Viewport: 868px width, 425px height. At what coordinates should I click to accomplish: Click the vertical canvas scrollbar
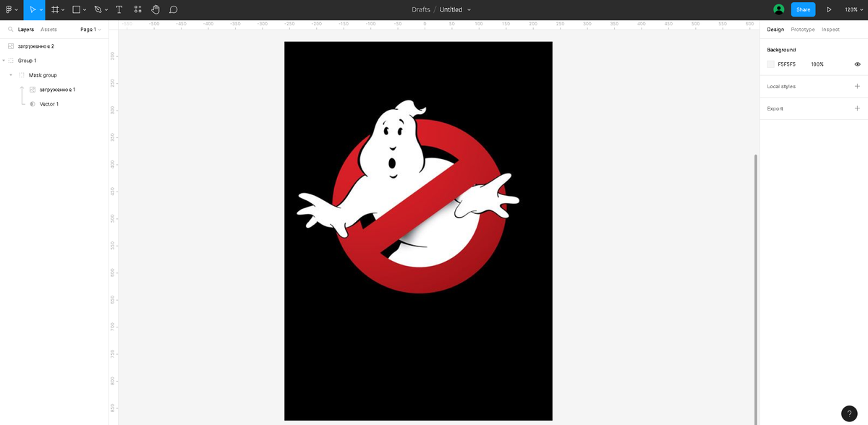(756, 288)
